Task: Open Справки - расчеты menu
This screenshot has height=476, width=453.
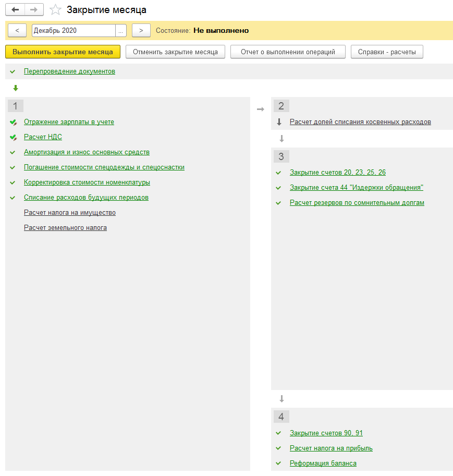Action: (387, 52)
